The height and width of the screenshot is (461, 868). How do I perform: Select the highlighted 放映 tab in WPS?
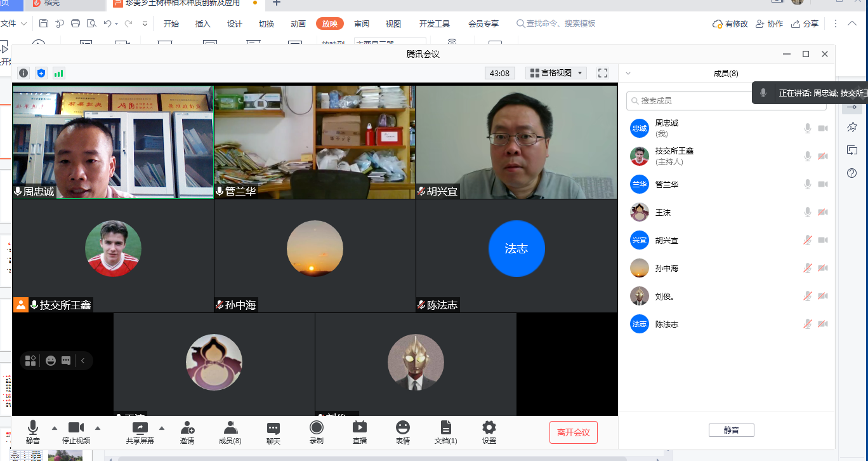[330, 24]
